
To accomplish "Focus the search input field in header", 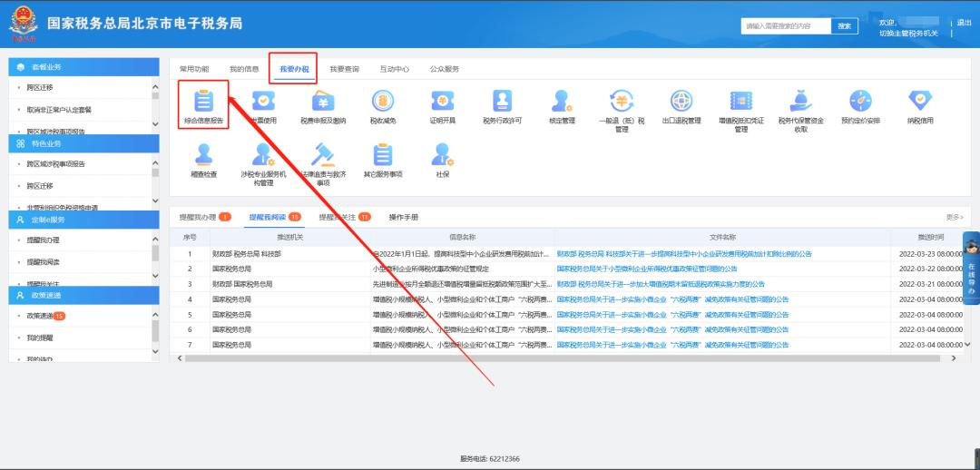I will click(x=784, y=26).
